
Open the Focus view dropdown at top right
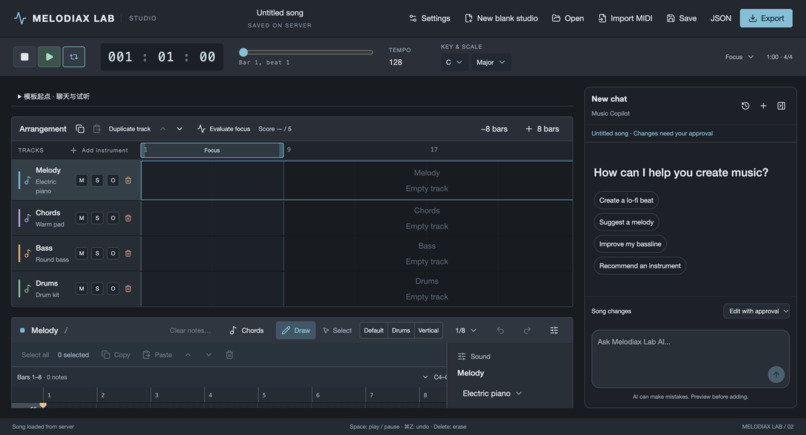pyautogui.click(x=739, y=57)
